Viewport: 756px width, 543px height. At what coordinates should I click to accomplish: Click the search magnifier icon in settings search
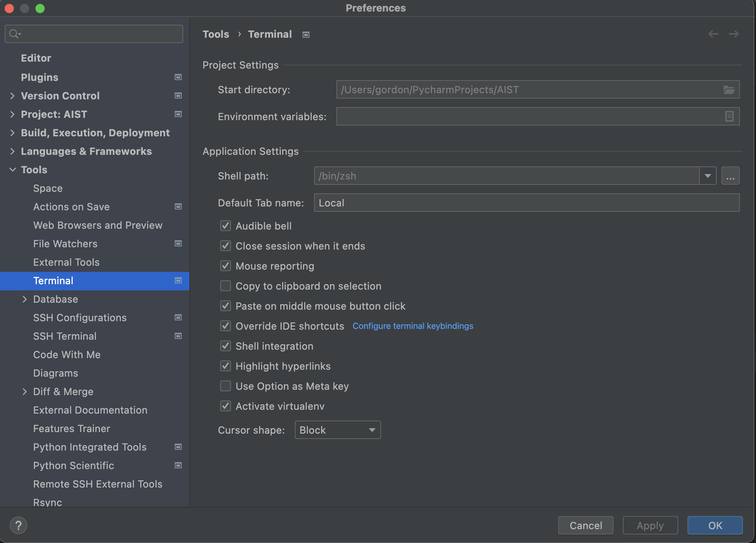(x=14, y=34)
